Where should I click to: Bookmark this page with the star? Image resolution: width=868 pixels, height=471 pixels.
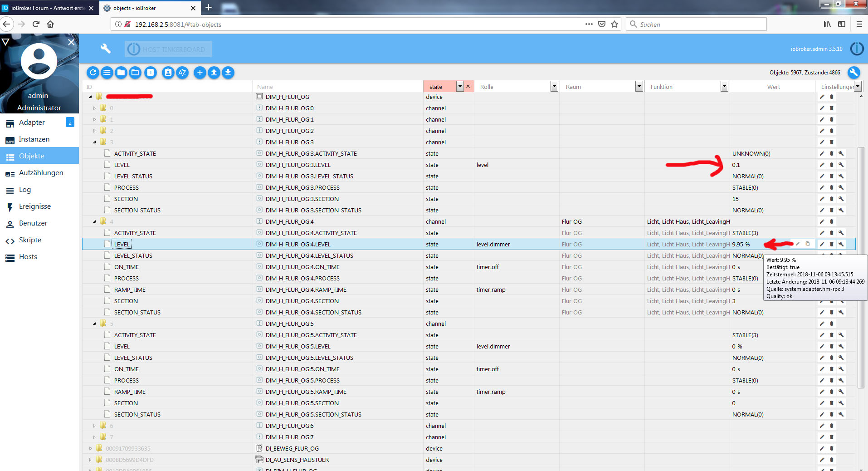(x=614, y=24)
